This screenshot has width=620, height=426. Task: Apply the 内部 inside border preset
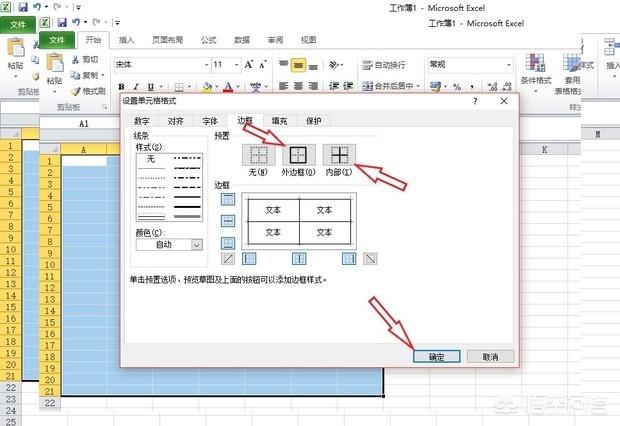(340, 155)
